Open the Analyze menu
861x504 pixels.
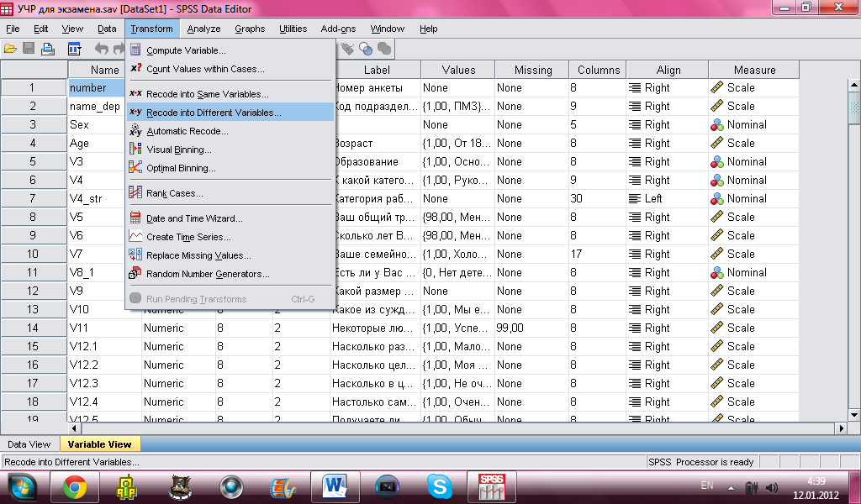[203, 29]
